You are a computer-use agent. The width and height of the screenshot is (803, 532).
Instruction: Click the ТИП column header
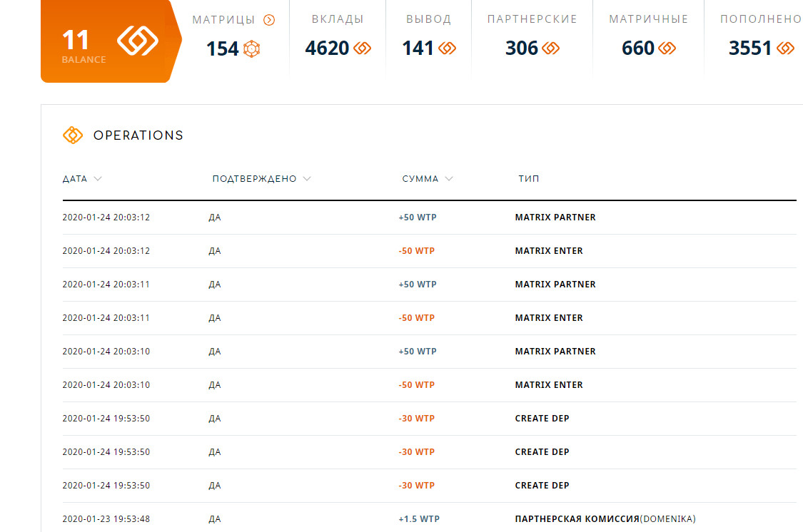coord(528,178)
